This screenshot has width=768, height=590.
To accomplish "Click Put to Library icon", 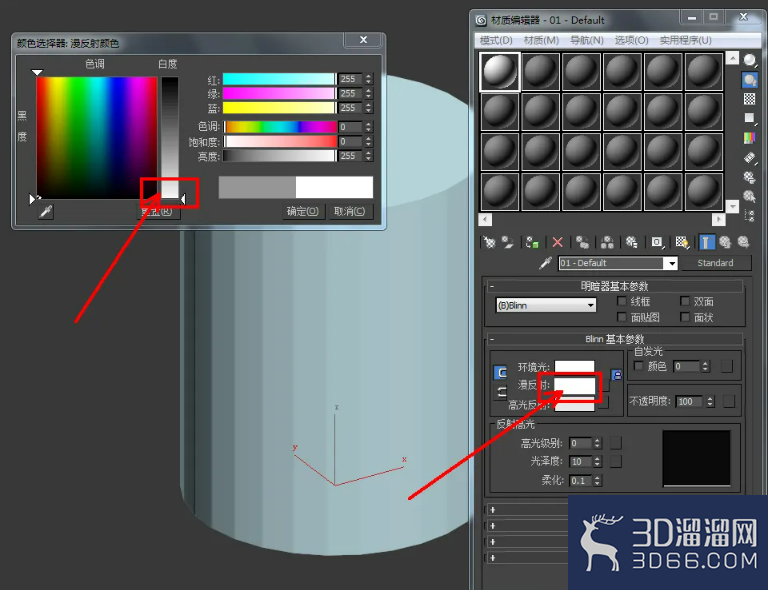I will [632, 242].
